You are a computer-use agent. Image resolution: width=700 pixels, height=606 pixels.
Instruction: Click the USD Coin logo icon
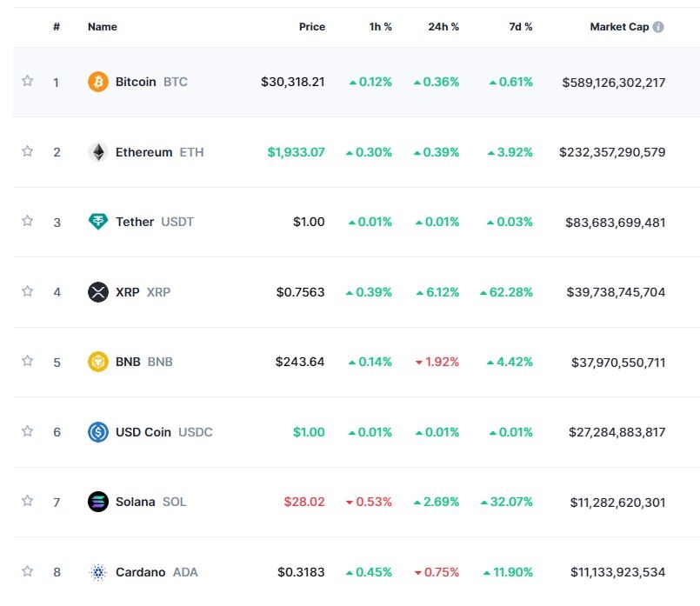[x=98, y=432]
